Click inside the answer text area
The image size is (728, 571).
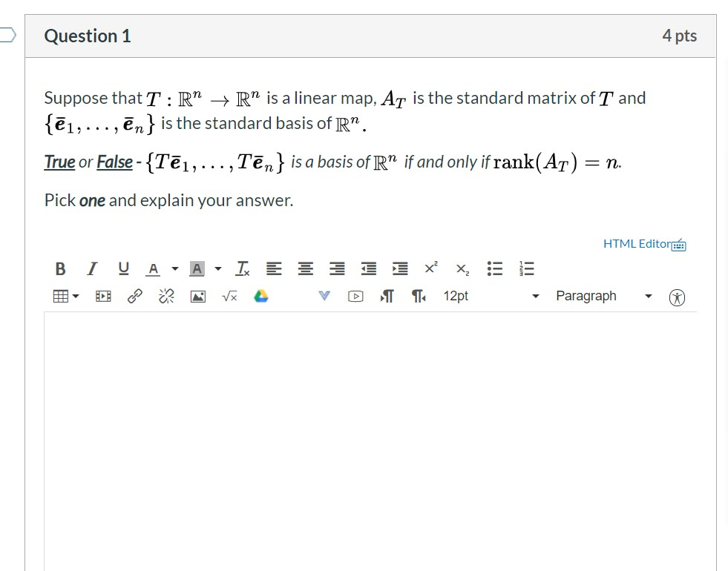(370, 440)
